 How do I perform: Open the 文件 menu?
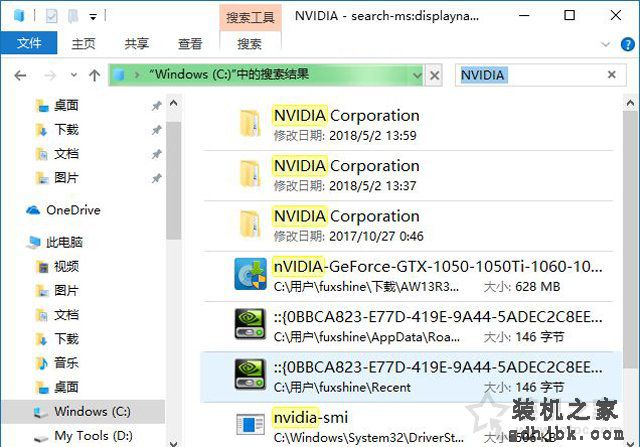[29, 43]
